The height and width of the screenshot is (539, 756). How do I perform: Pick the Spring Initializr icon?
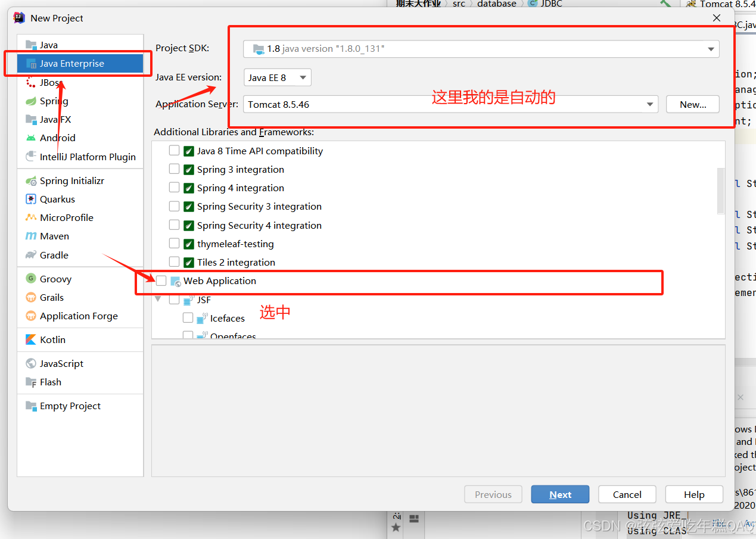click(x=31, y=181)
